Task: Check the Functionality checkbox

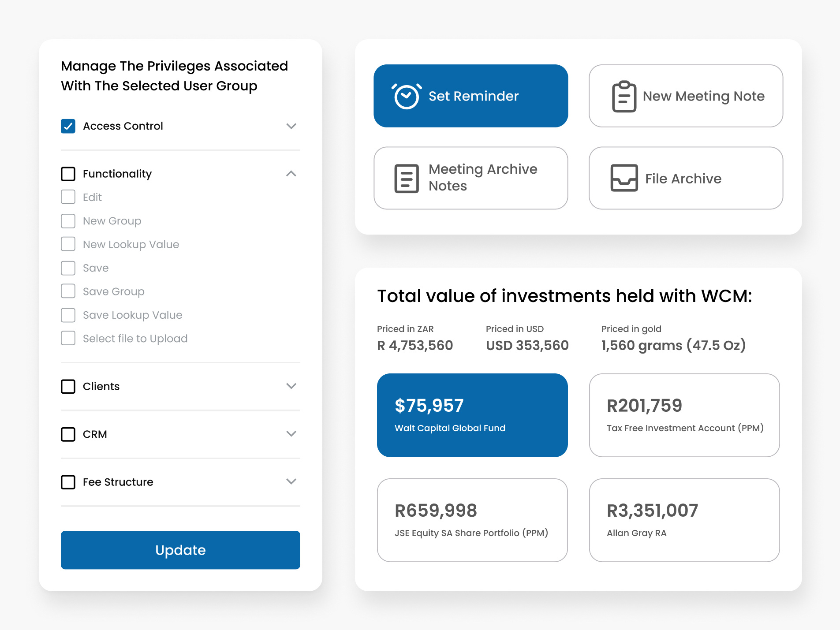Action: coord(68,174)
